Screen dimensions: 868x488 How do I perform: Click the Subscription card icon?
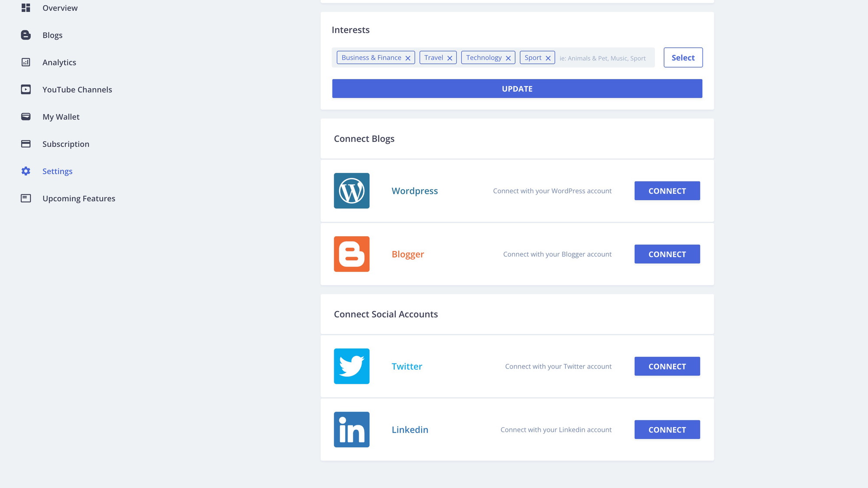(26, 144)
